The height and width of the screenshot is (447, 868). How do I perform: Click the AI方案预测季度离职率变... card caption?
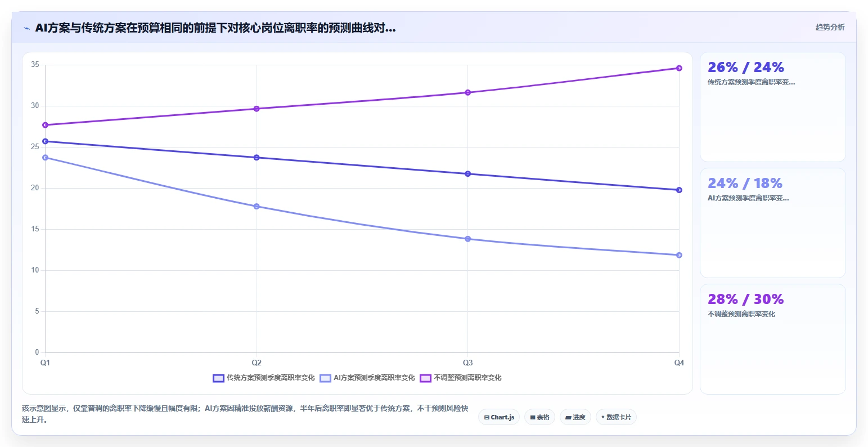point(748,198)
